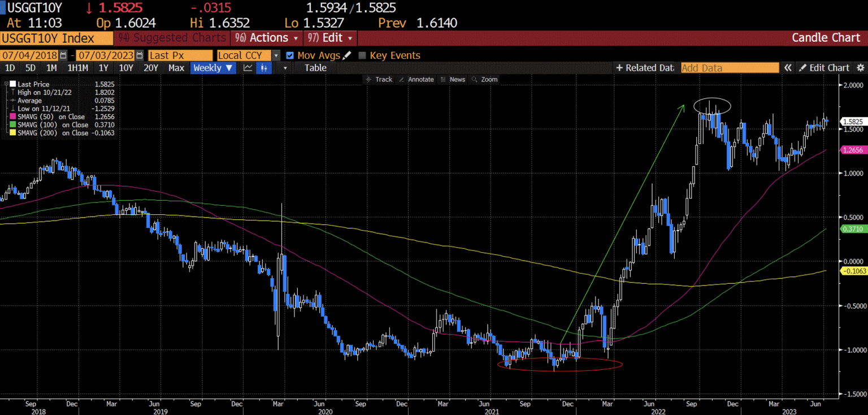Collapse the Last Price legend tree
Image resolution: width=868 pixels, height=415 pixels.
[6, 84]
